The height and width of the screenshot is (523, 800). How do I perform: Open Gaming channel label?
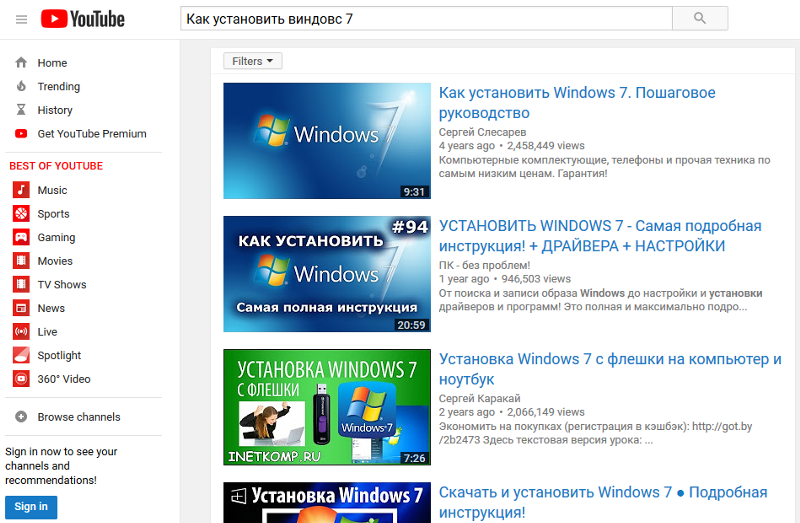56,237
